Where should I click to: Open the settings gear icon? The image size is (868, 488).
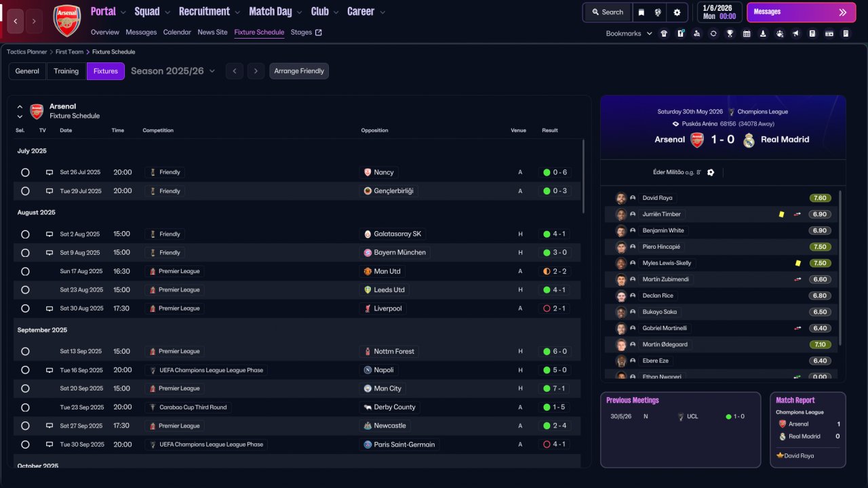(677, 12)
